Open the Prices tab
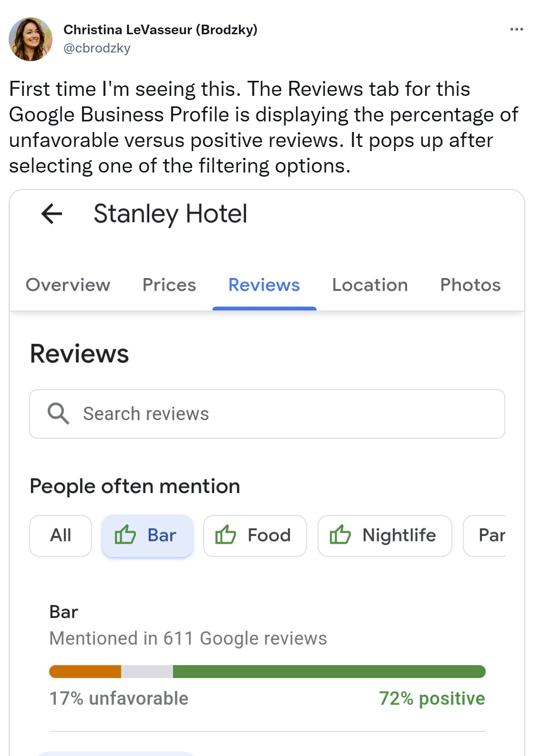538x756 pixels. (169, 285)
